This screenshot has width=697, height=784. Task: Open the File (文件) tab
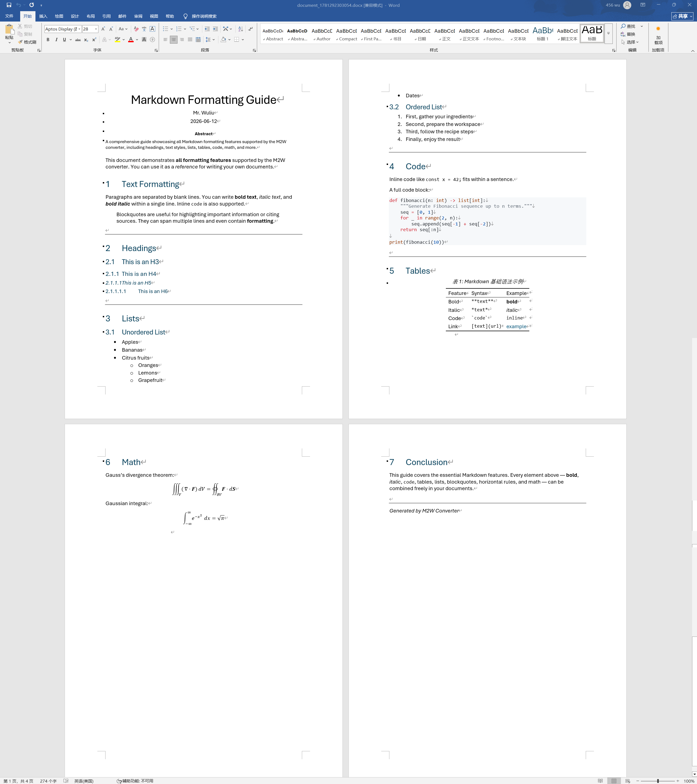pyautogui.click(x=9, y=16)
